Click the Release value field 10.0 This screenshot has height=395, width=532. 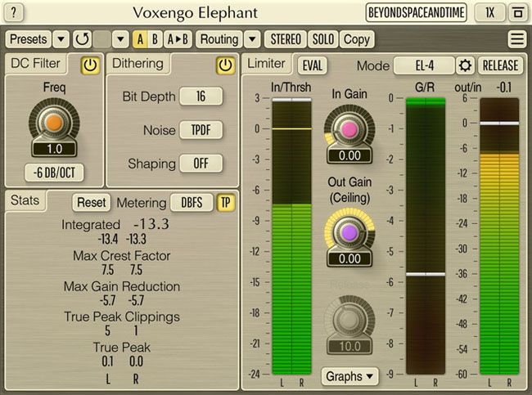pos(349,347)
